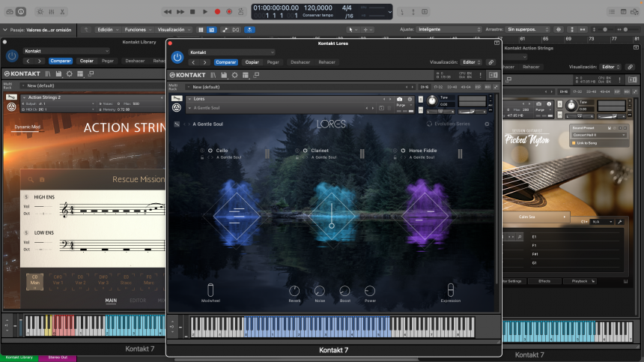Open the Mixer icon in control bar

pos(52,12)
